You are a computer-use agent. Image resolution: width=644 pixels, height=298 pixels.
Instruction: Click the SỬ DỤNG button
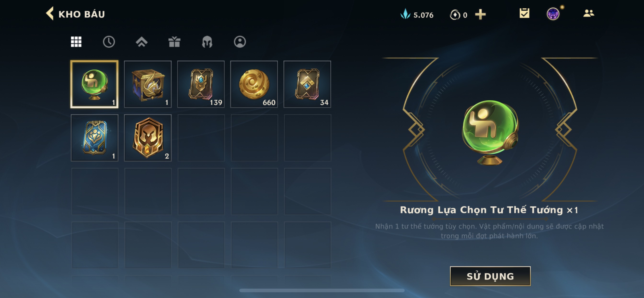[x=490, y=276]
